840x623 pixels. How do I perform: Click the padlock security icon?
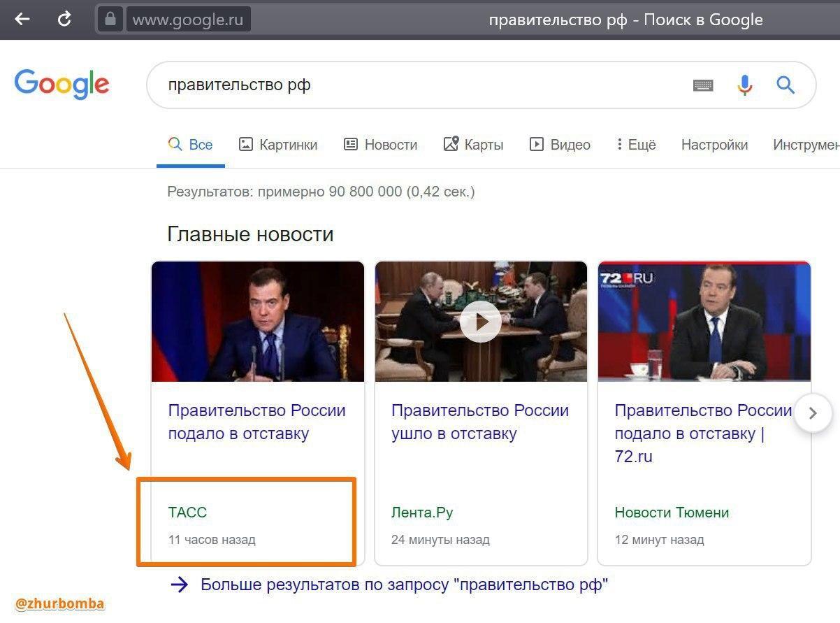110,19
